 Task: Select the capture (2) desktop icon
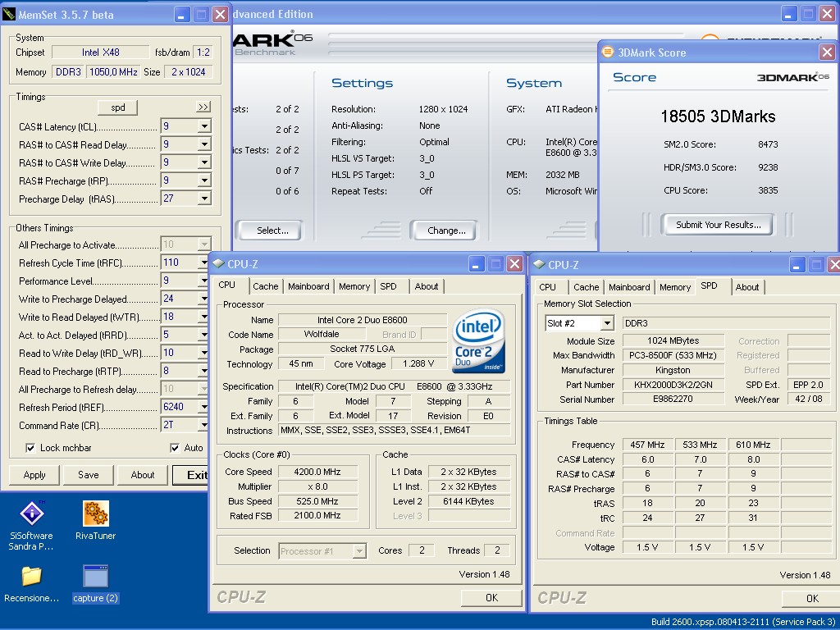96,584
